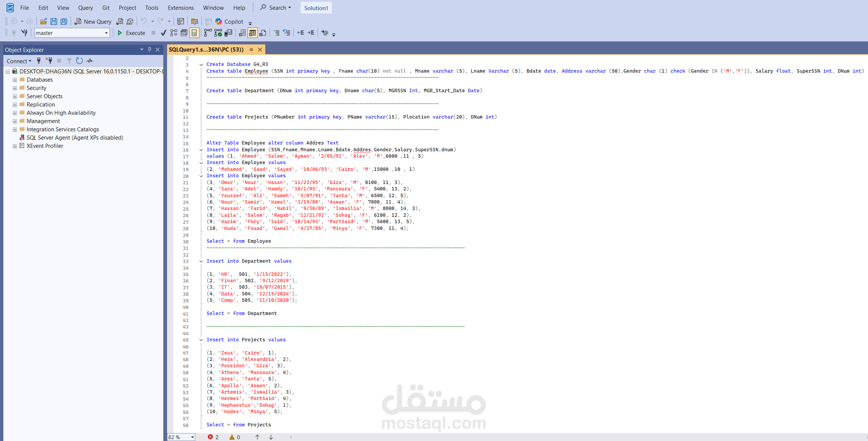Toggle Include Client Statistics
This screenshot has height=441, width=868.
click(x=228, y=33)
